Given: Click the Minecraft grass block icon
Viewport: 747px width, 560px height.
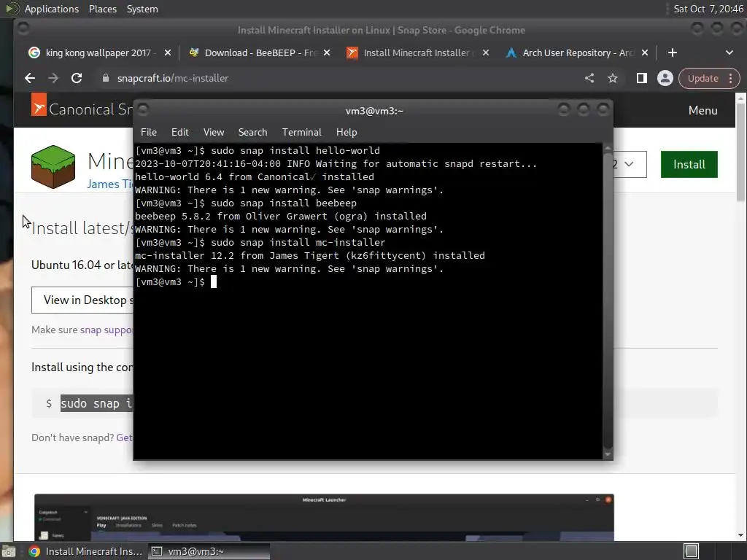Looking at the screenshot, I should tap(53, 167).
